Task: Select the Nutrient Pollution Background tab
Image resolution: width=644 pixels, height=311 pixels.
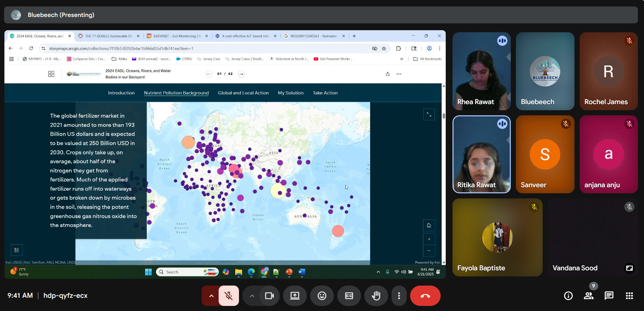Action: [176, 93]
